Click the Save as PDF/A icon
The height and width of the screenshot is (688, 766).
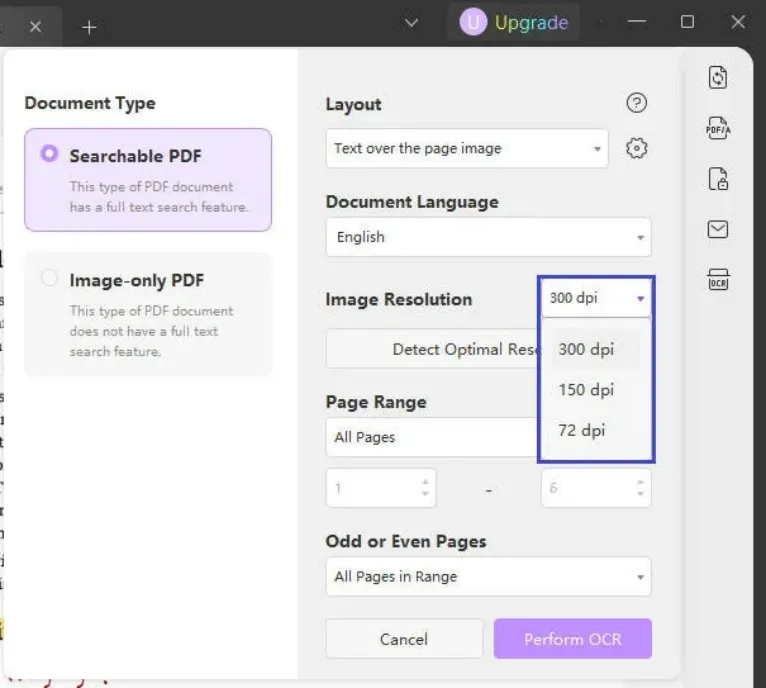tap(718, 129)
